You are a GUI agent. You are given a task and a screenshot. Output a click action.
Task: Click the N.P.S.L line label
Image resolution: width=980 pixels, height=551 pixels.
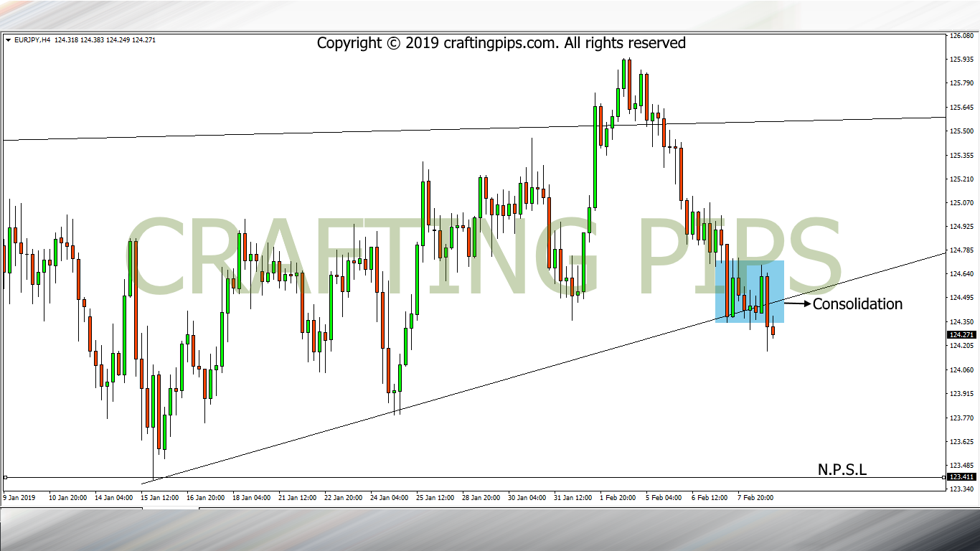click(x=842, y=470)
